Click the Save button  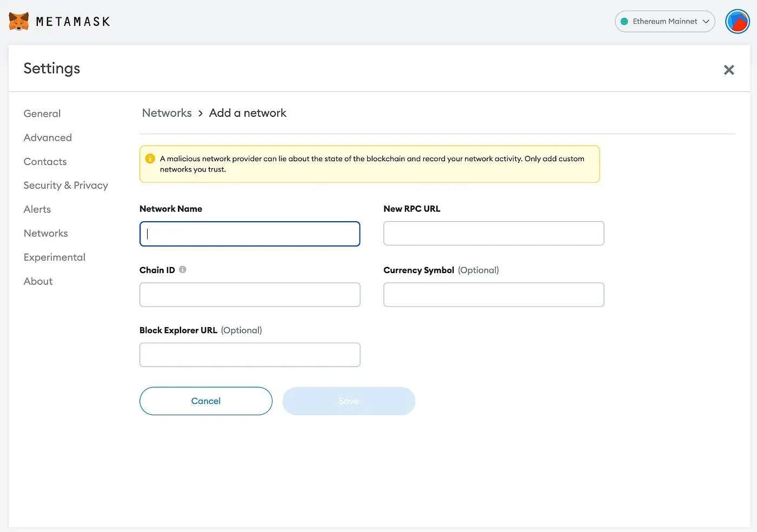[x=349, y=401]
